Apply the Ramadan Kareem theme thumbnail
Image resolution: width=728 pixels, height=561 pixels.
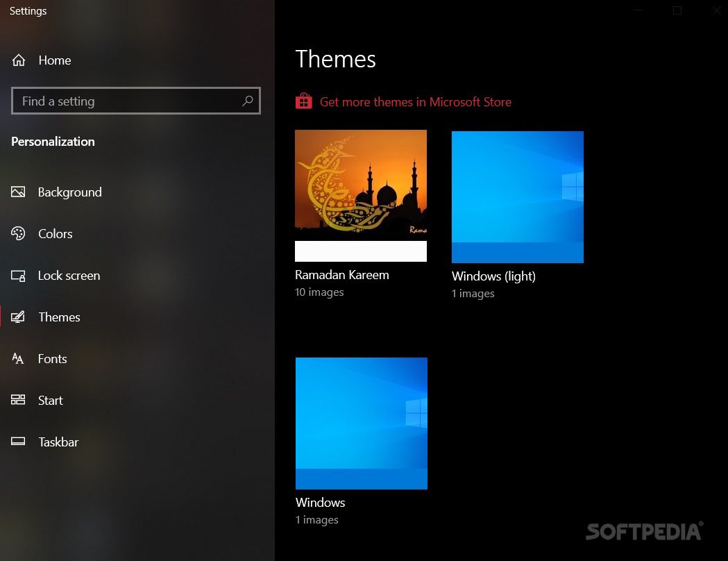click(361, 196)
